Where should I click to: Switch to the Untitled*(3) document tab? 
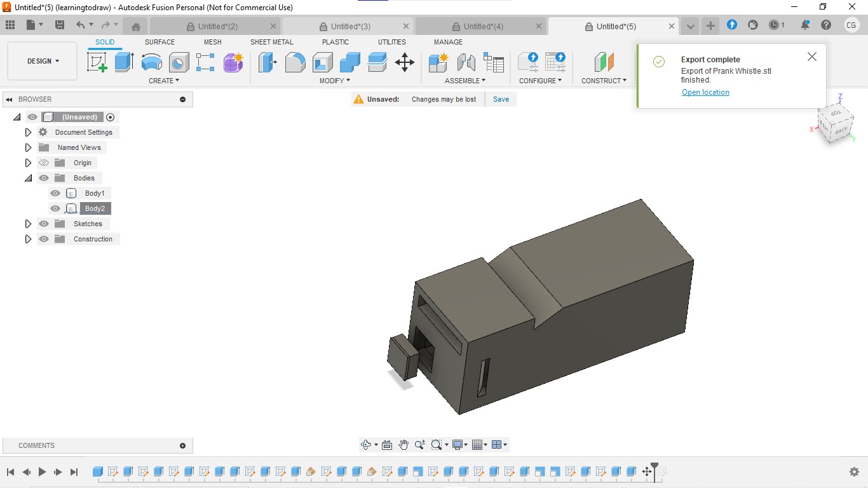[350, 26]
